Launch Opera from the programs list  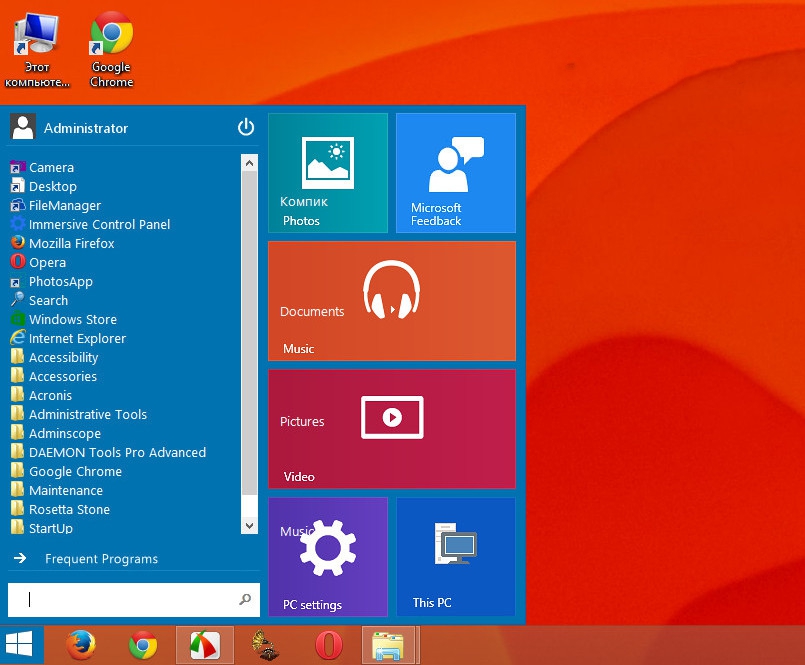[38, 262]
